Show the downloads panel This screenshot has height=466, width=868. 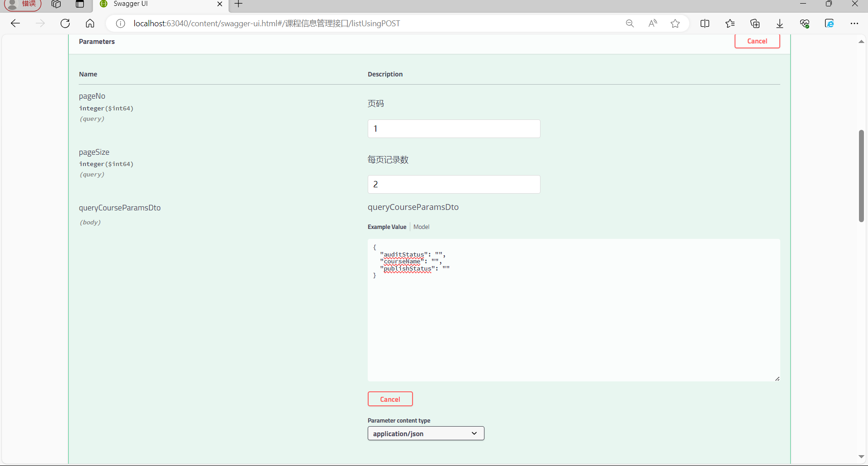[x=780, y=24]
